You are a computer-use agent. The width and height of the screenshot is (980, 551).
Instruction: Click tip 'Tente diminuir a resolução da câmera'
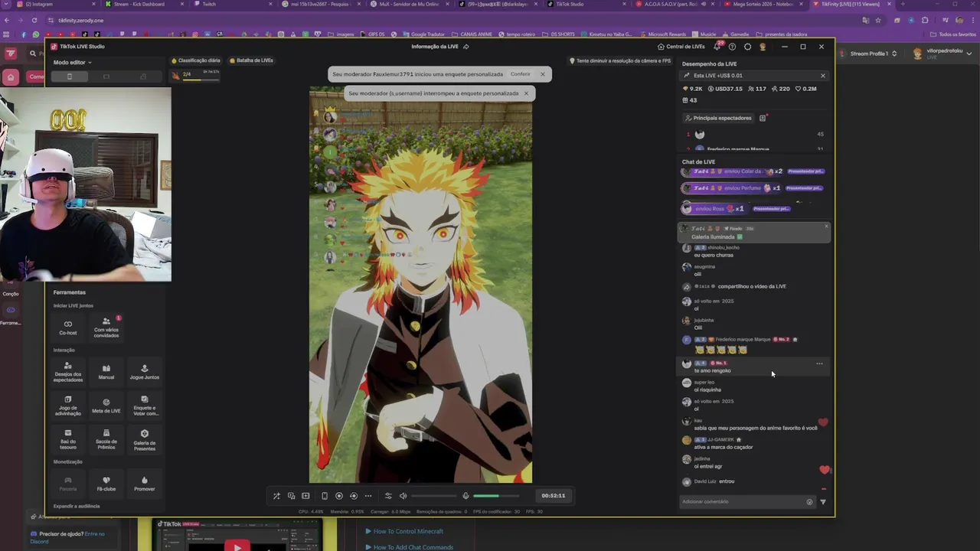620,61
